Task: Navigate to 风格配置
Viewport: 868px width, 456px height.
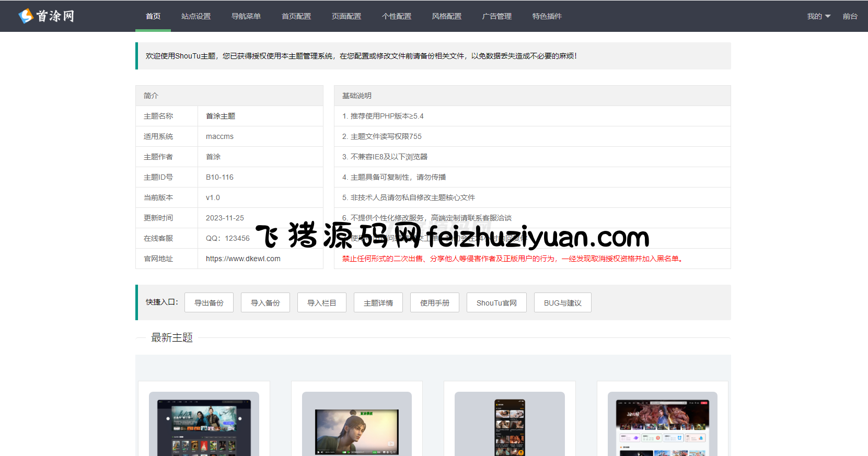Action: point(447,16)
